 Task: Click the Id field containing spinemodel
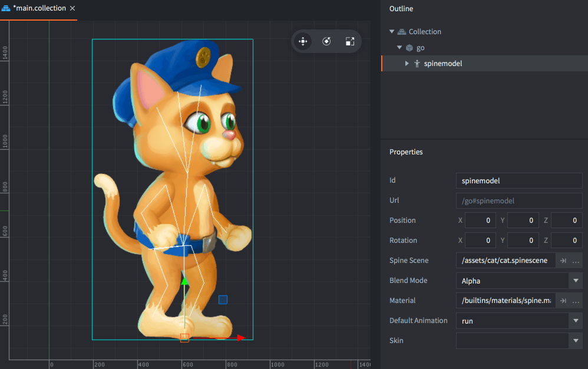[x=518, y=180]
